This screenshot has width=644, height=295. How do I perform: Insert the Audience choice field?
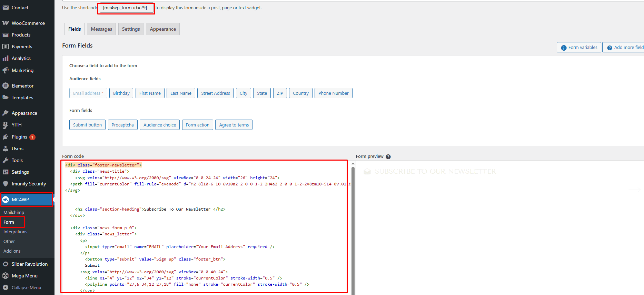(x=160, y=125)
